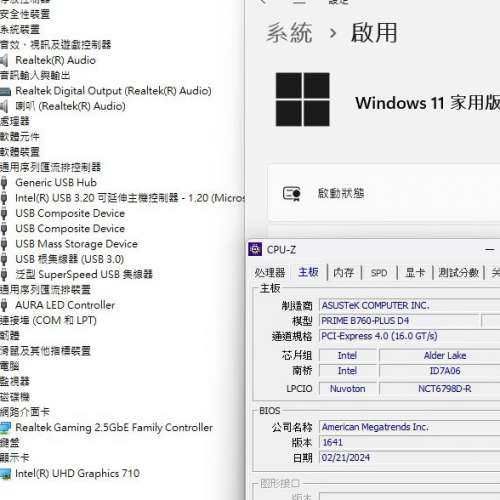Go back to 系統 via Settings breadcrumb
This screenshot has width=500, height=500.
point(289,33)
